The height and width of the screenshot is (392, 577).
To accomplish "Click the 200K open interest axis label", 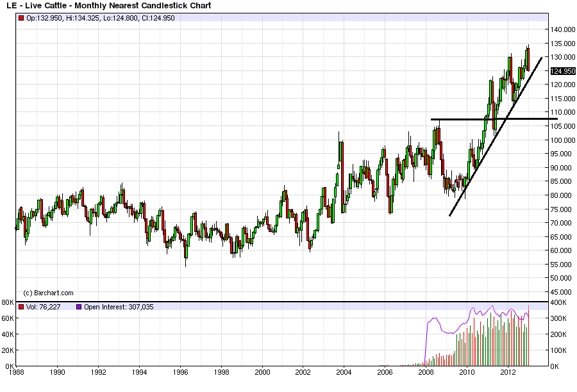I will [x=558, y=334].
